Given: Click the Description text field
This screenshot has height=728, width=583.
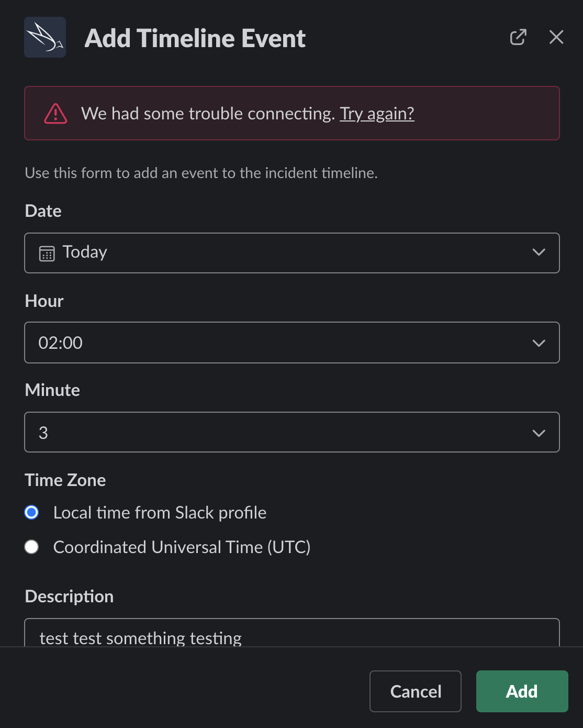Looking at the screenshot, I should (x=291, y=636).
